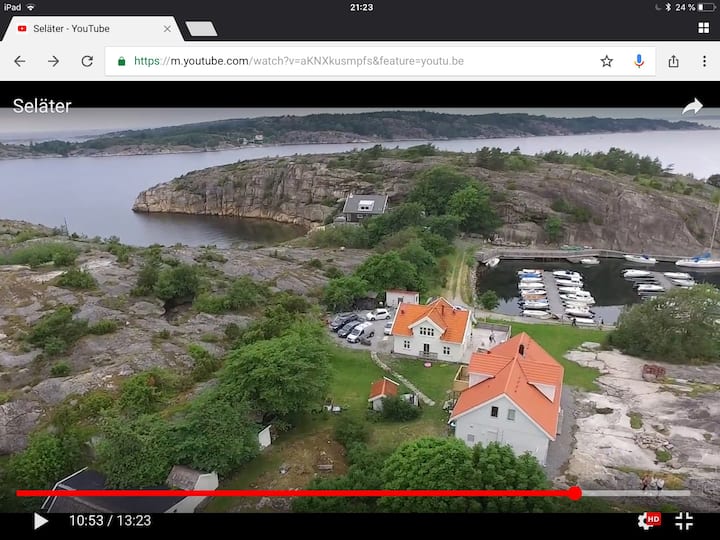The image size is (720, 540).
Task: Seek to the unplayed grey part of timeline
Action: click(636, 493)
